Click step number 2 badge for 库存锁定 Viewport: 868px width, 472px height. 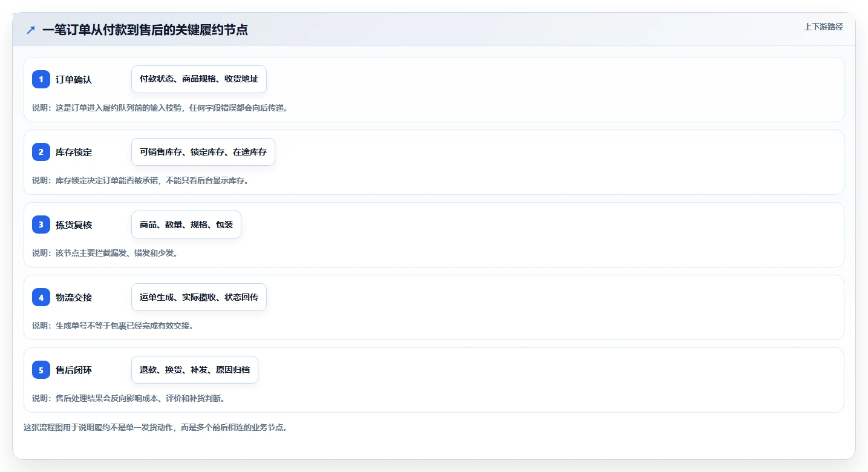point(41,152)
